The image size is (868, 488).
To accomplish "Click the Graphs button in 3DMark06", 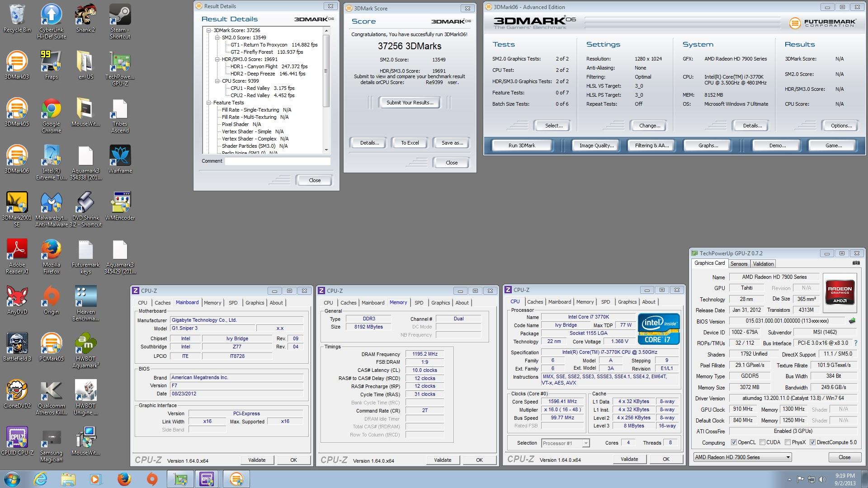I will [x=708, y=145].
